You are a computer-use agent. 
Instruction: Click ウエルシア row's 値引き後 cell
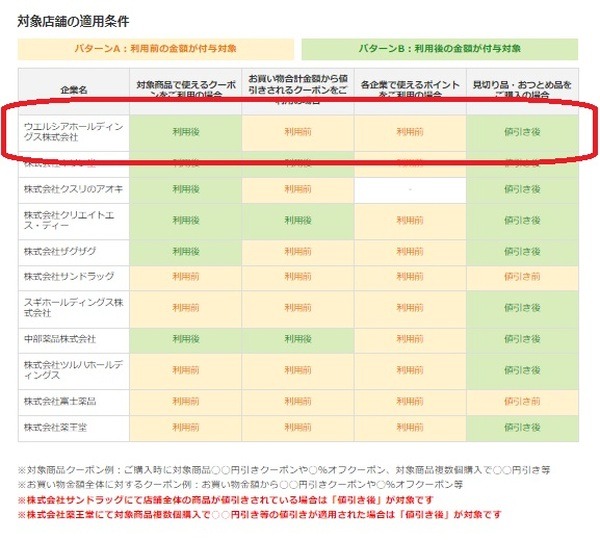point(522,132)
